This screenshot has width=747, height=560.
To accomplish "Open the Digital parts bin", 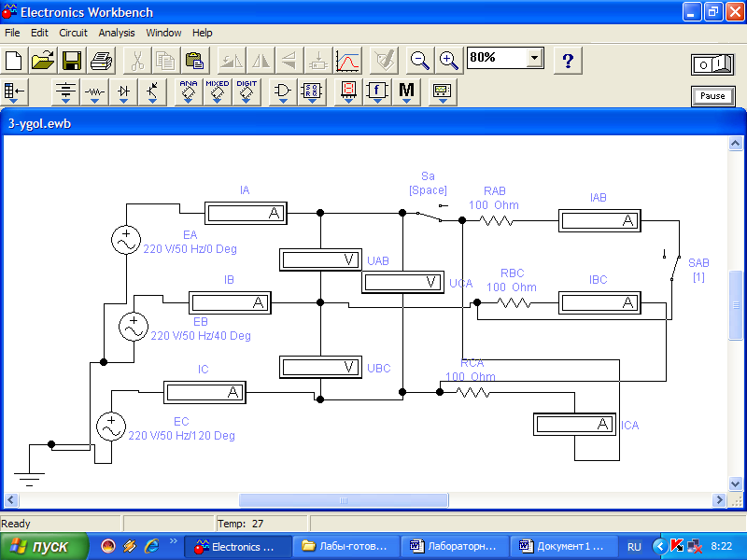I will 312,91.
